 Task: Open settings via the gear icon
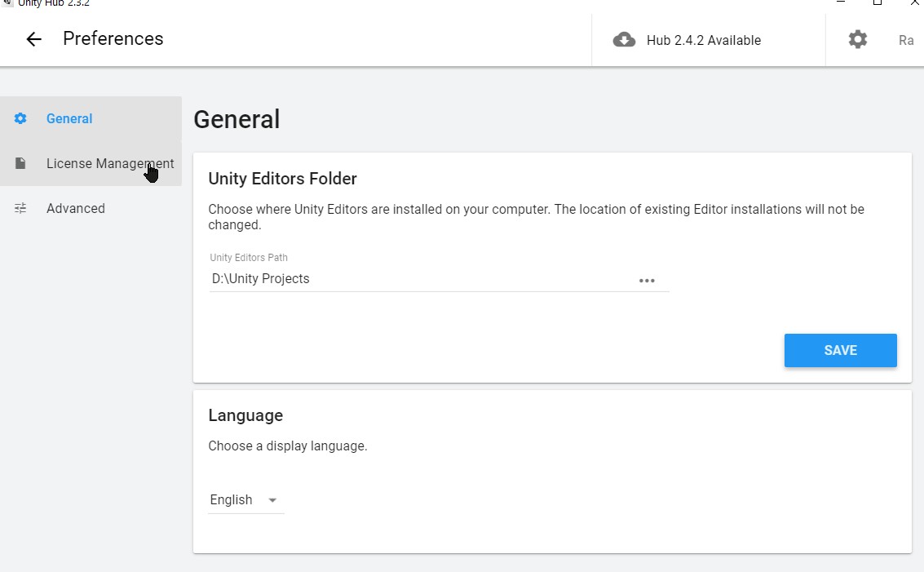tap(857, 39)
